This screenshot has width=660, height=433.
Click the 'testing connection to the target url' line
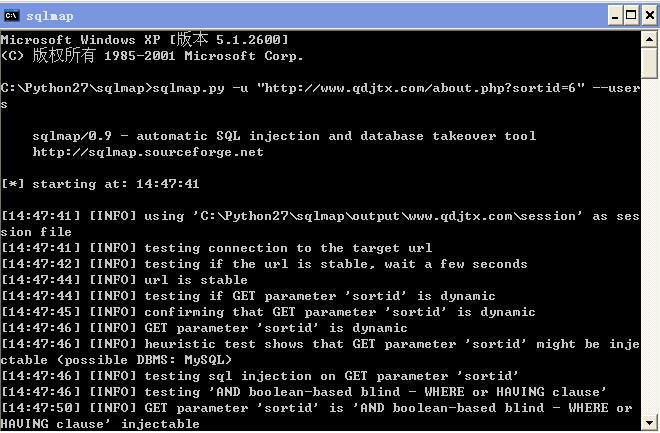click(x=216, y=248)
